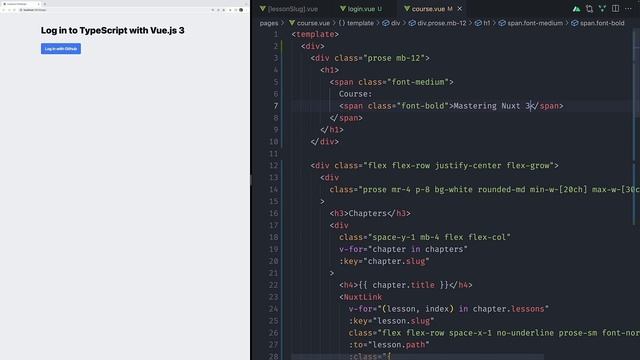Click the 'prose mb-12' class value on line 3

(394, 58)
